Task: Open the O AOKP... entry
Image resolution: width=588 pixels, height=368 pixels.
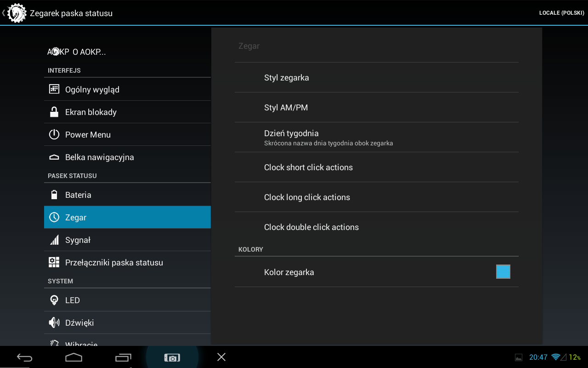Action: (x=128, y=52)
